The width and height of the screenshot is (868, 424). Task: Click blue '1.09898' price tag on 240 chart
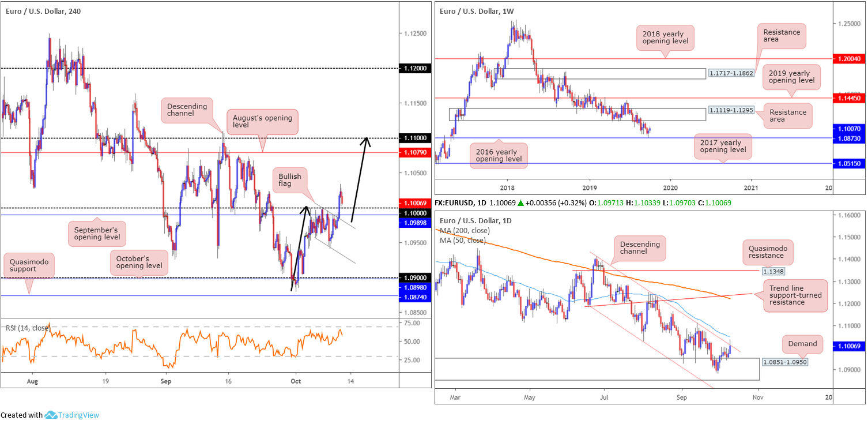[x=415, y=223]
